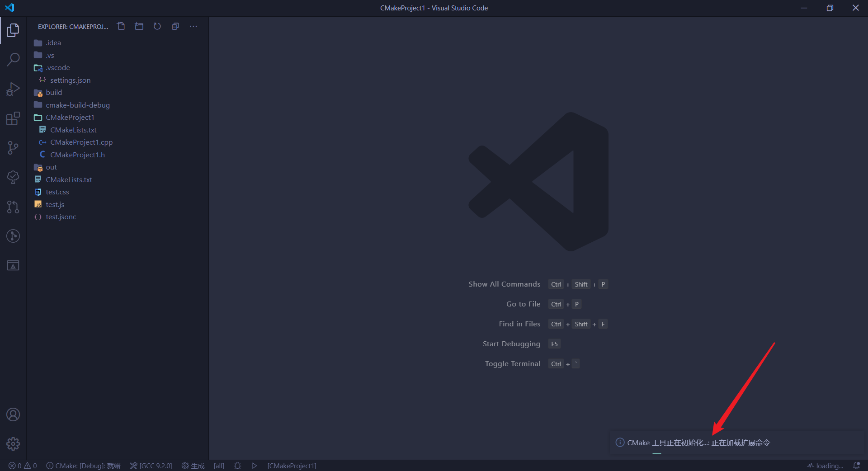Change the [all] build target
The image size is (868, 471).
click(x=219, y=466)
